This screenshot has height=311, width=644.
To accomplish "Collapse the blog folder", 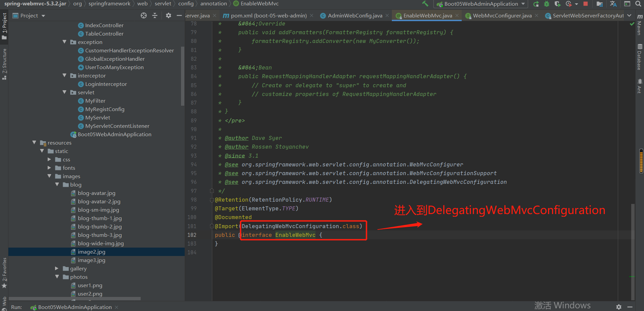I will click(57, 185).
